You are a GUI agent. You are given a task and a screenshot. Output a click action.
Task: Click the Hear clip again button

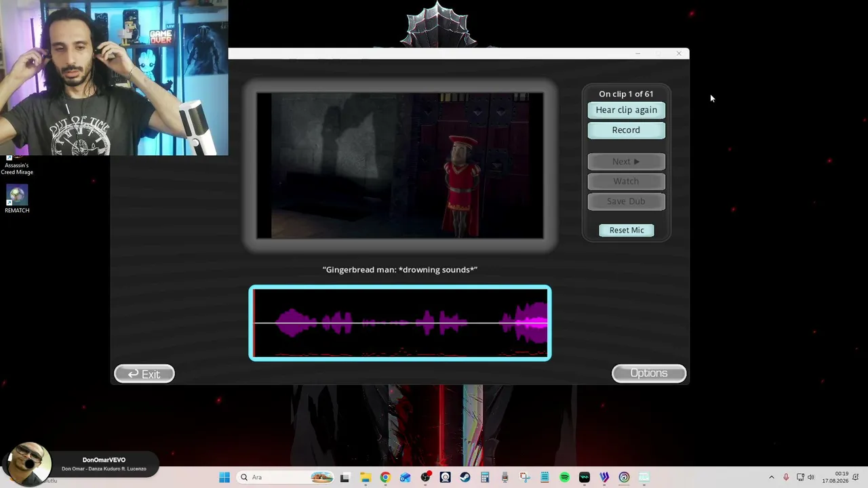click(626, 110)
